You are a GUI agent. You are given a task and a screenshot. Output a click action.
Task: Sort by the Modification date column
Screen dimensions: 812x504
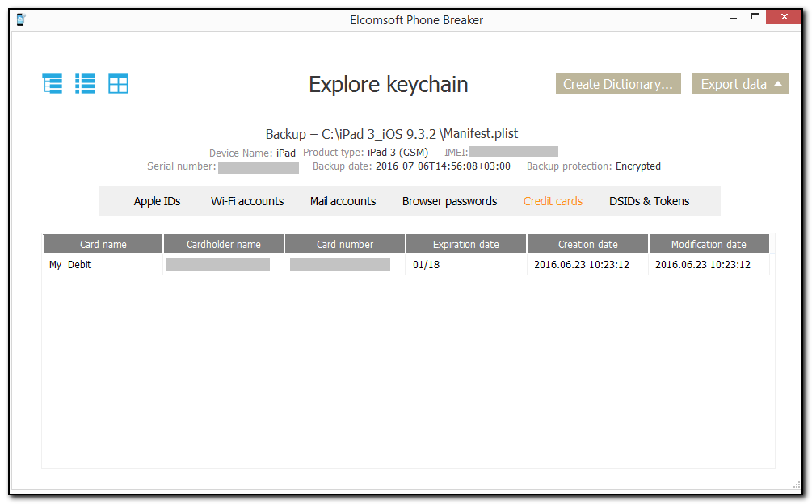point(709,243)
